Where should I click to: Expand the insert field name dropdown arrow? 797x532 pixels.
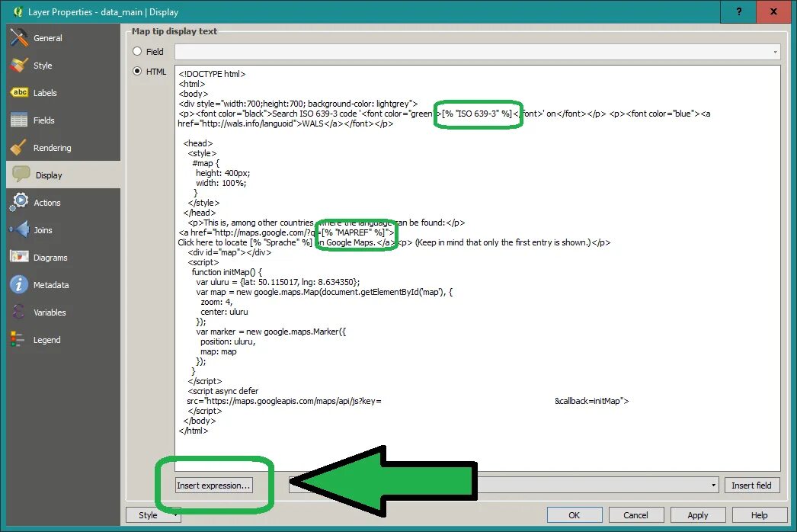pyautogui.click(x=714, y=486)
